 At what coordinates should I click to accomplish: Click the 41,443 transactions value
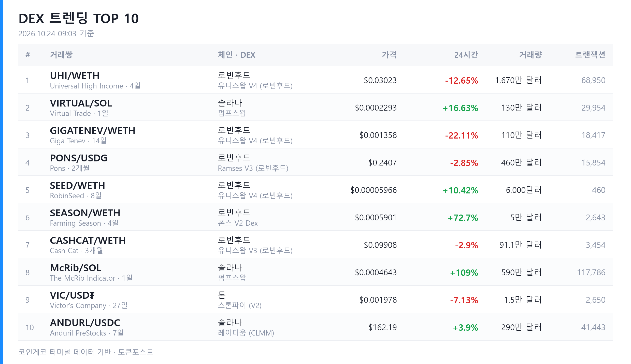pos(593,327)
